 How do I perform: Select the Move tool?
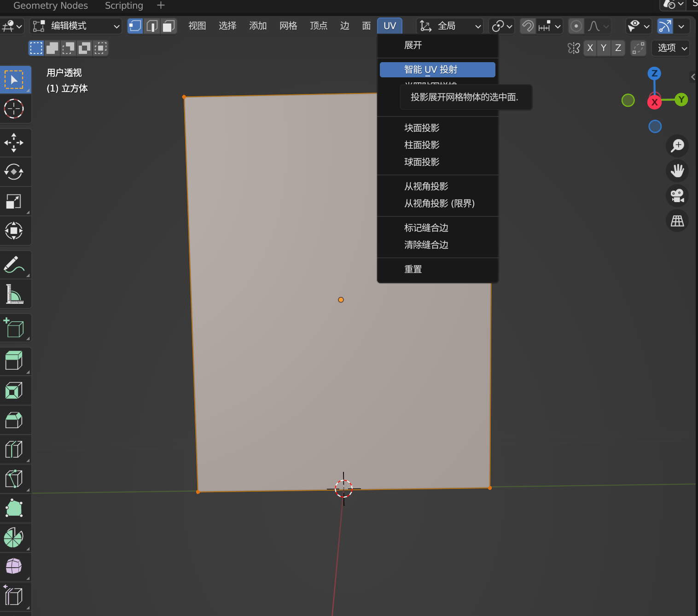click(x=14, y=143)
